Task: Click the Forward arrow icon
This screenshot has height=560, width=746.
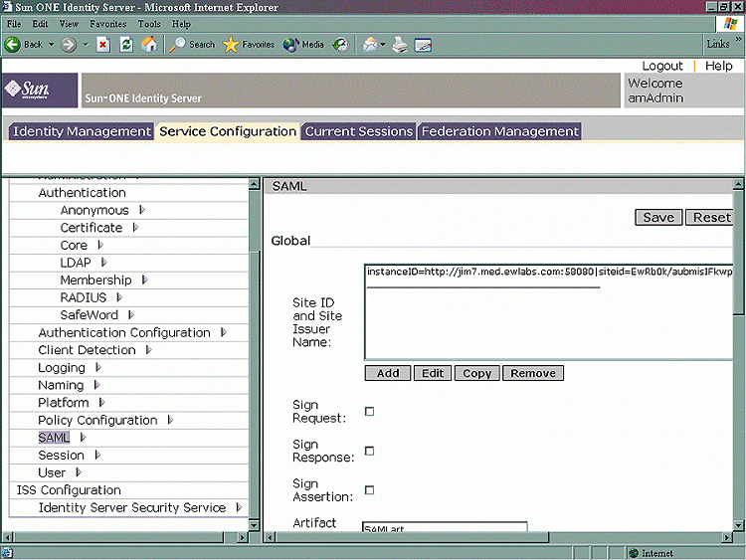Action: (69, 45)
